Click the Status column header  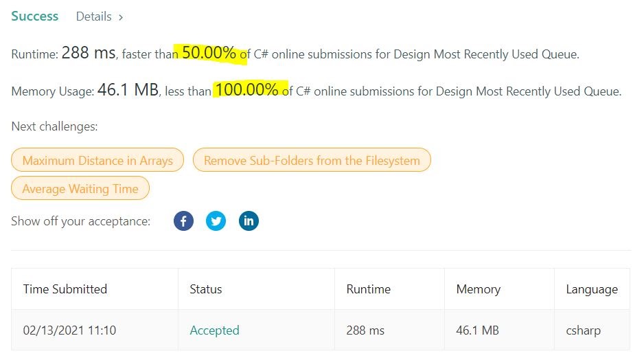tap(205, 289)
